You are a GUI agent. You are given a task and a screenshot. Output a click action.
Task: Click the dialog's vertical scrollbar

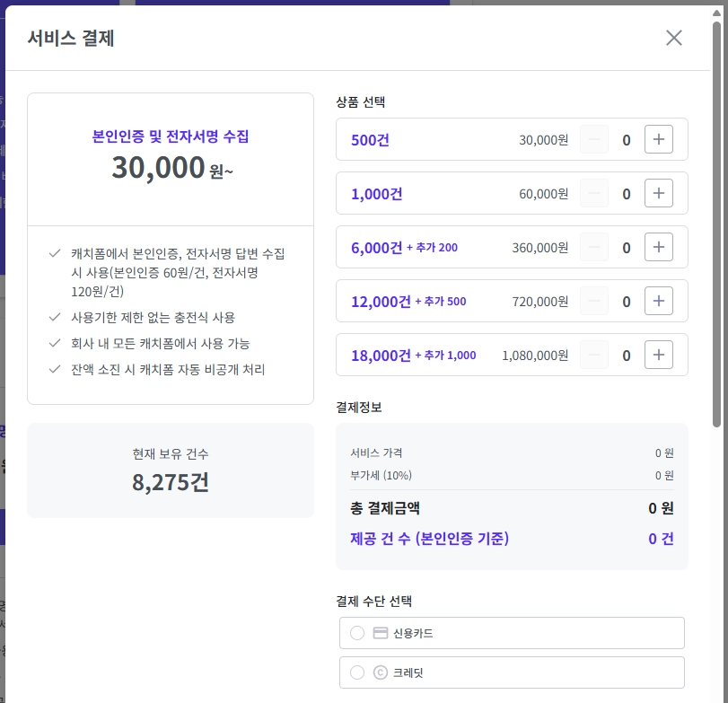pos(716,224)
